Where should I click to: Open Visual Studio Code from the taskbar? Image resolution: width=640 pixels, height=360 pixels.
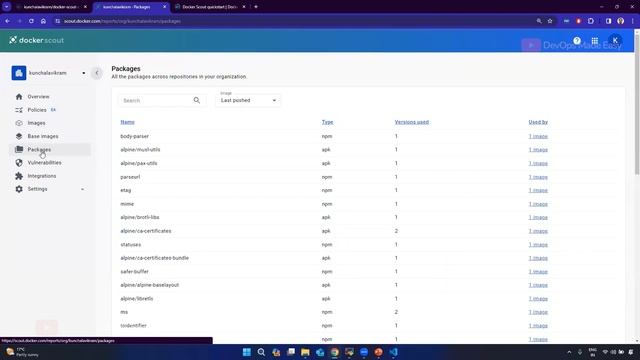(393, 352)
